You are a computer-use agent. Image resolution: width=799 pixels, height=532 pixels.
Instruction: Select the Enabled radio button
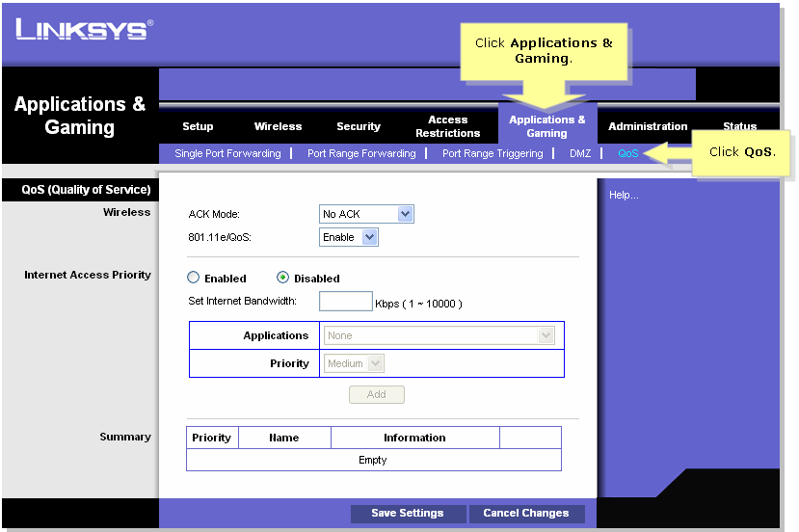coord(193,278)
